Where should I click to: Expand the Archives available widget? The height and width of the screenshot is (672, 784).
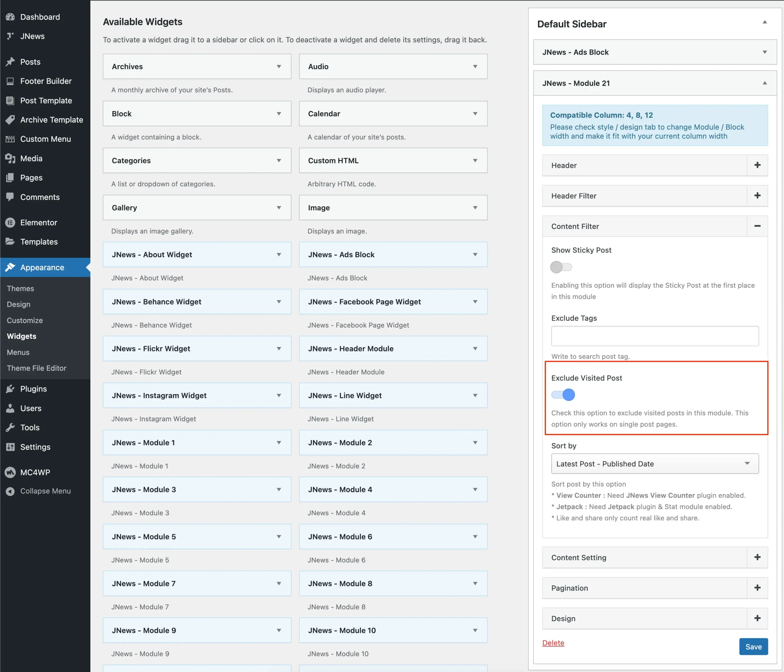click(279, 66)
